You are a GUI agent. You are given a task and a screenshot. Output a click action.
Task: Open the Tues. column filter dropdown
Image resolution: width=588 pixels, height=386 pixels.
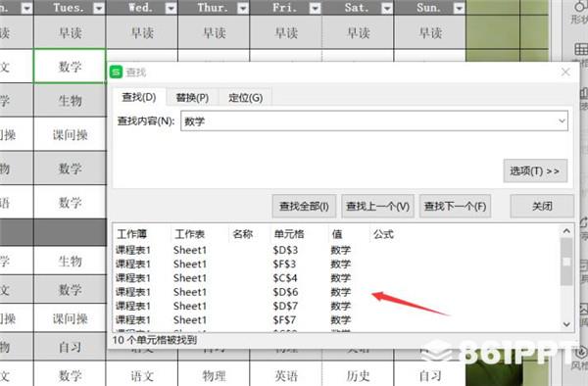pos(99,8)
